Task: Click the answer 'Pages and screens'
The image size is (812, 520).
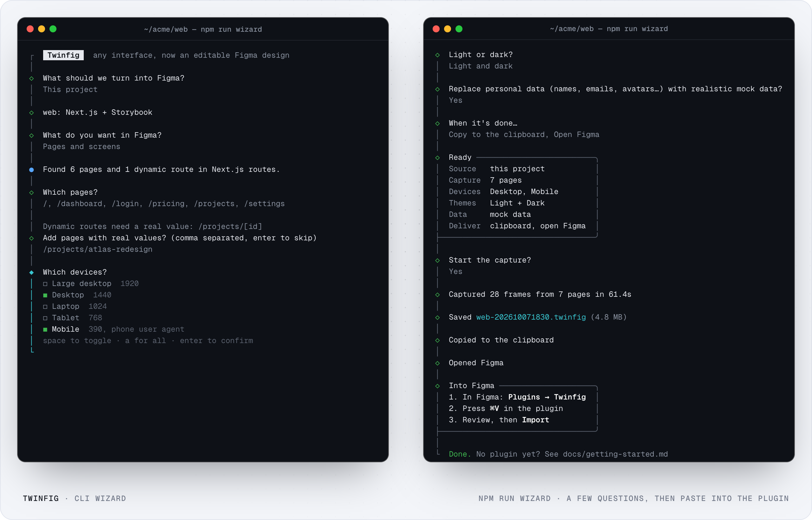Action: click(82, 146)
